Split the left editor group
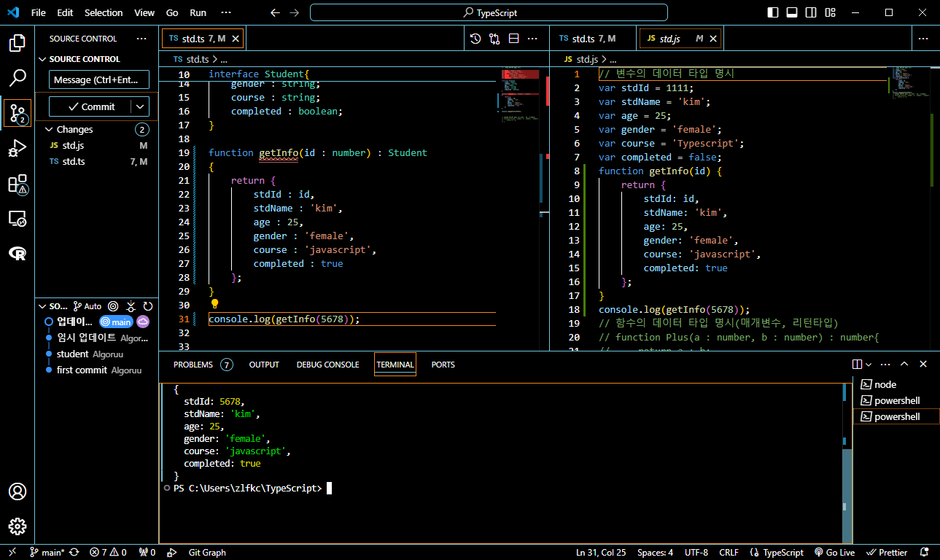The image size is (940, 560). 513,39
